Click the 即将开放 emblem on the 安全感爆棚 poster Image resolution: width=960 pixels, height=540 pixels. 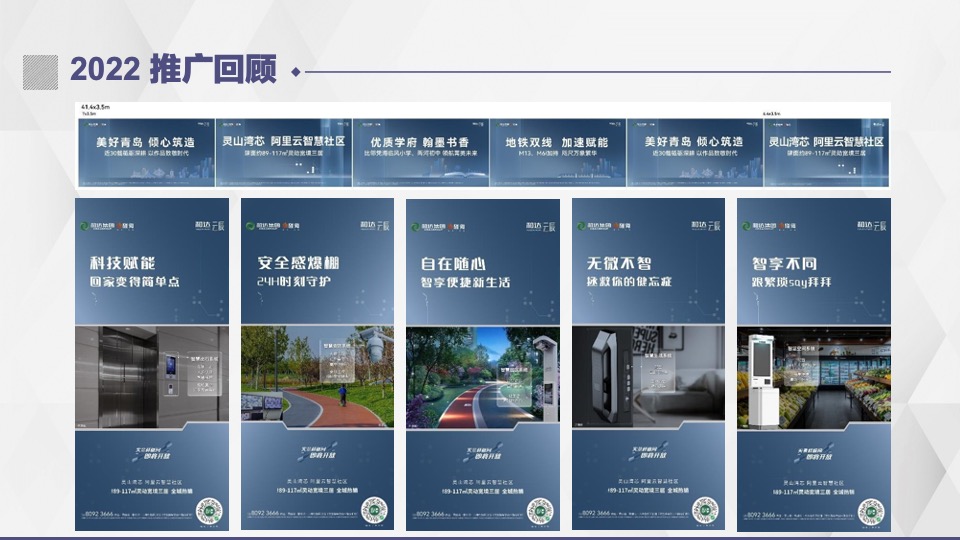tap(318, 452)
